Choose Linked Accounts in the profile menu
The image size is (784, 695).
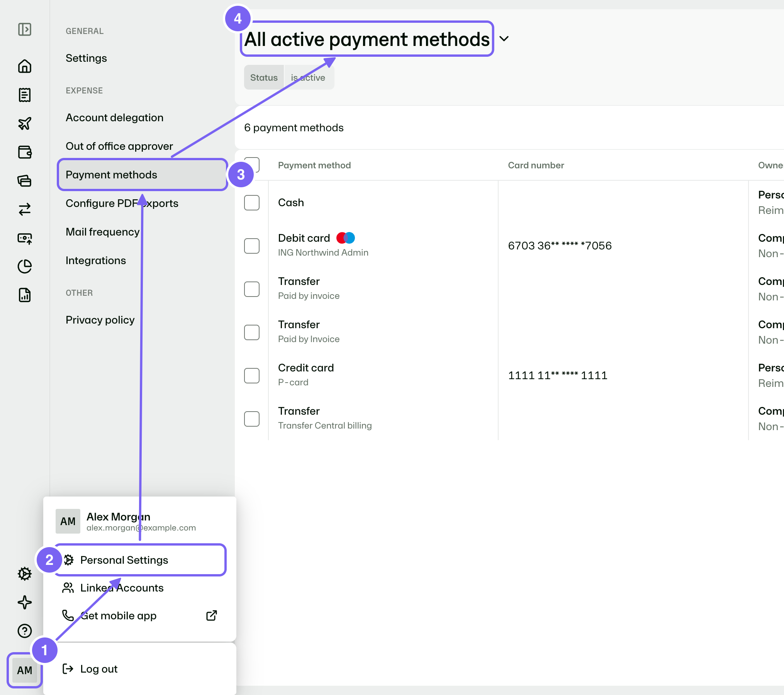point(140,588)
